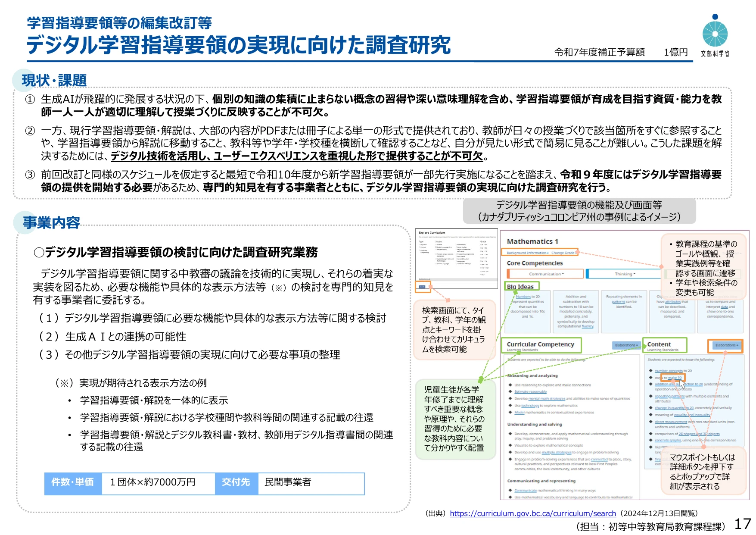Select the 民間事業者 cell
The height and width of the screenshot is (535, 756).
point(311,483)
